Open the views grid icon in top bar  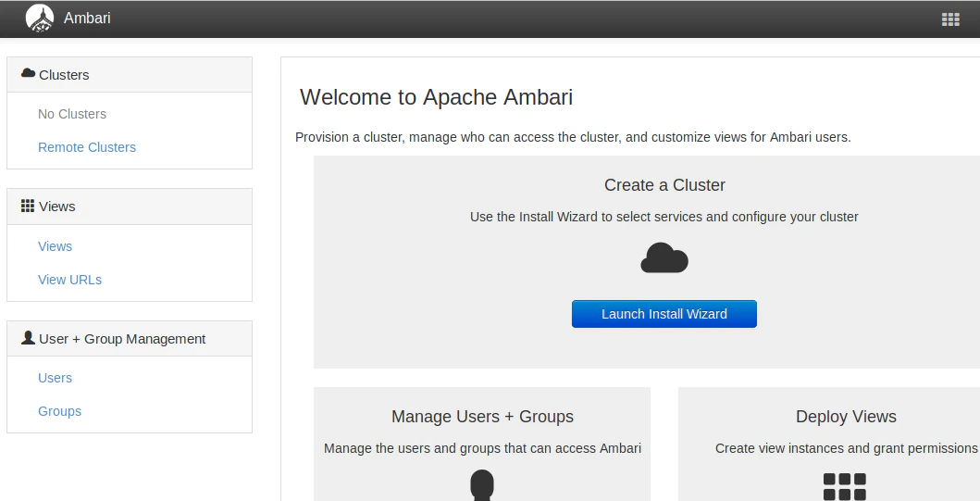pyautogui.click(x=950, y=19)
